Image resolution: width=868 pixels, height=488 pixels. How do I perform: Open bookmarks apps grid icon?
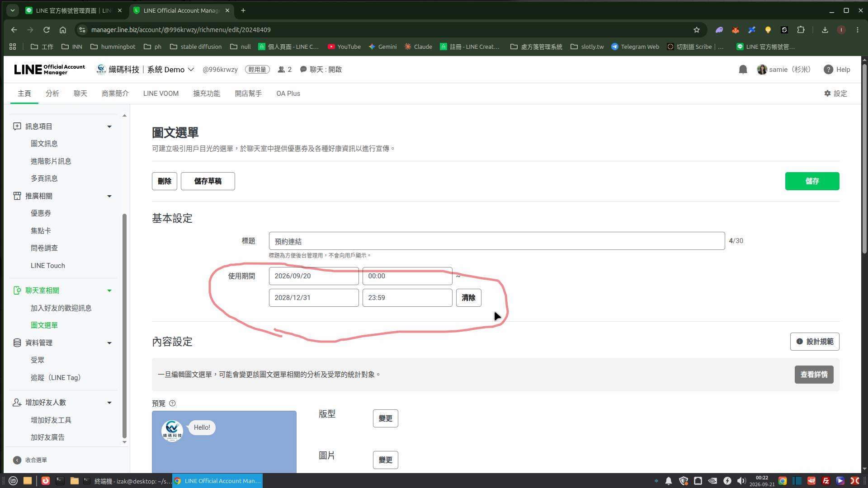coord(13,47)
